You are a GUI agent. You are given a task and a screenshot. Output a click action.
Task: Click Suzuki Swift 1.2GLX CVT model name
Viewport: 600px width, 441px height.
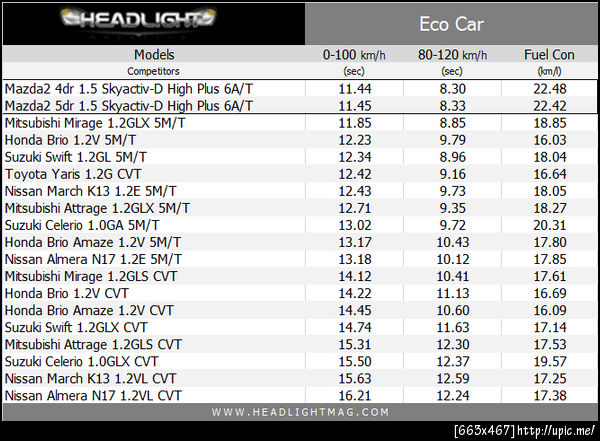click(x=76, y=327)
